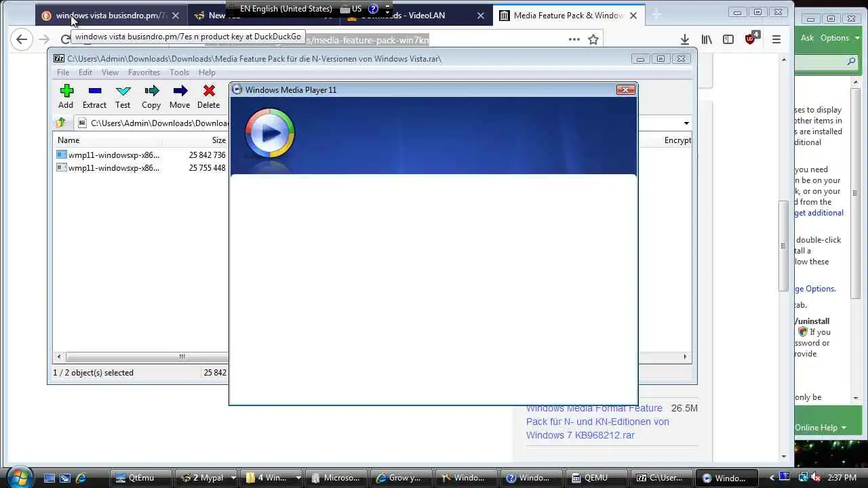Click the Windows Start orb
This screenshot has width=868, height=488.
pyautogui.click(x=18, y=476)
